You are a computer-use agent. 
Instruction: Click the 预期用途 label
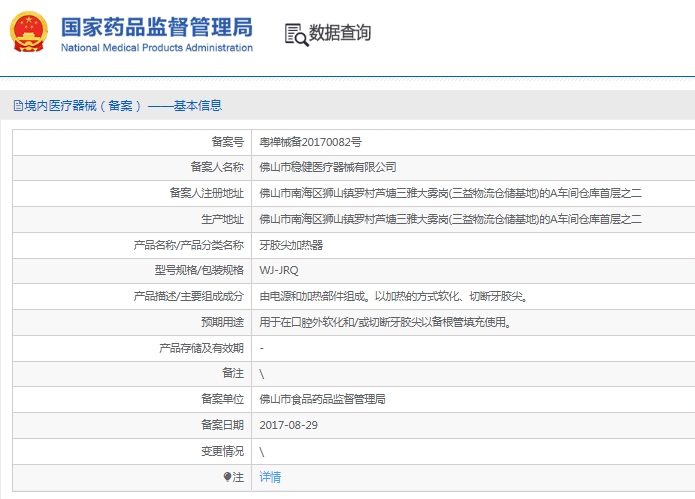click(223, 322)
